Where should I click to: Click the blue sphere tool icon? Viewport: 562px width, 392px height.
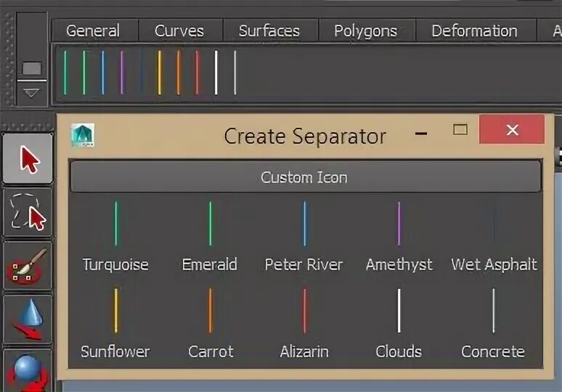click(x=28, y=370)
